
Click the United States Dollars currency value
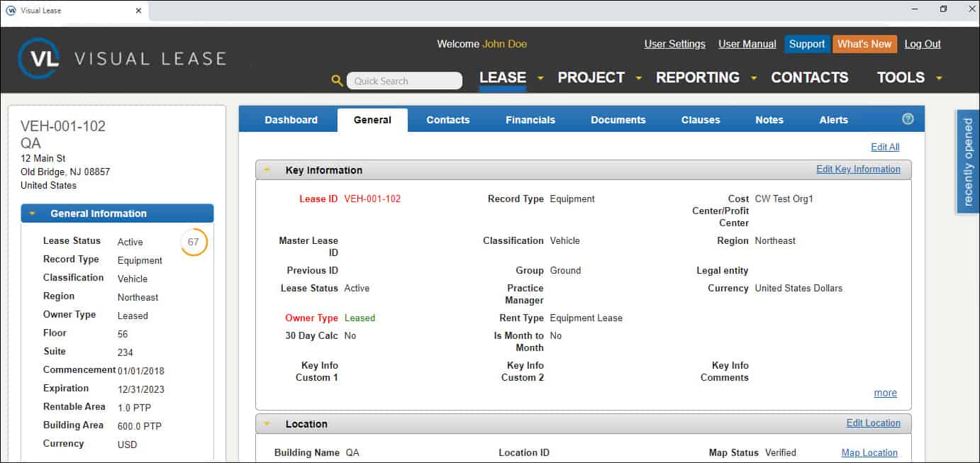[x=798, y=288]
